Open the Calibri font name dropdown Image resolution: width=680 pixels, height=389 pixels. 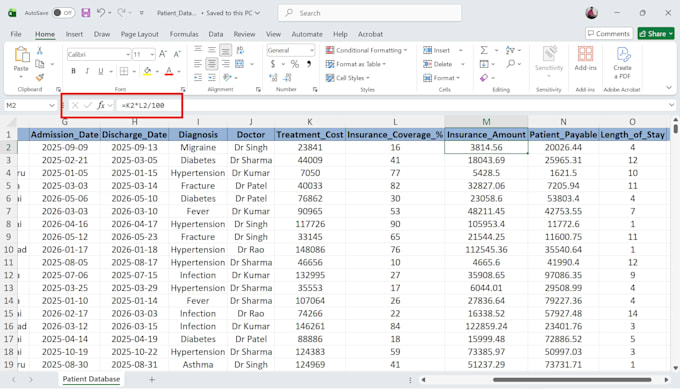[x=128, y=55]
